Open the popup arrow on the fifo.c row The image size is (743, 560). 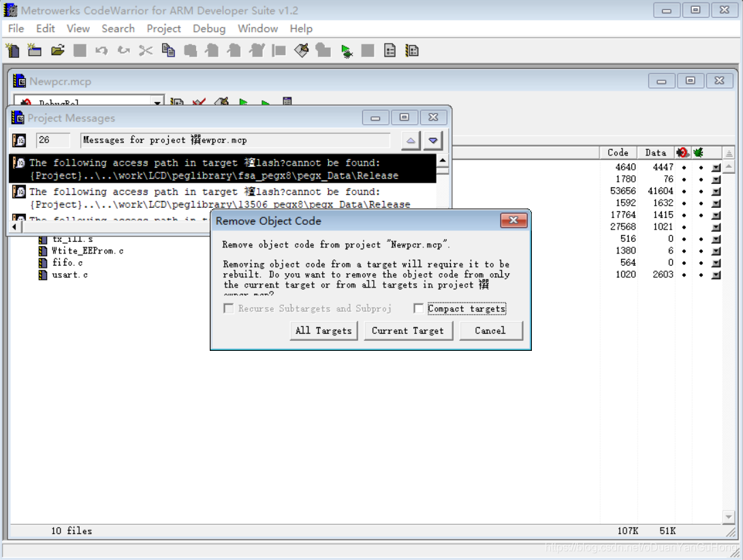(716, 263)
